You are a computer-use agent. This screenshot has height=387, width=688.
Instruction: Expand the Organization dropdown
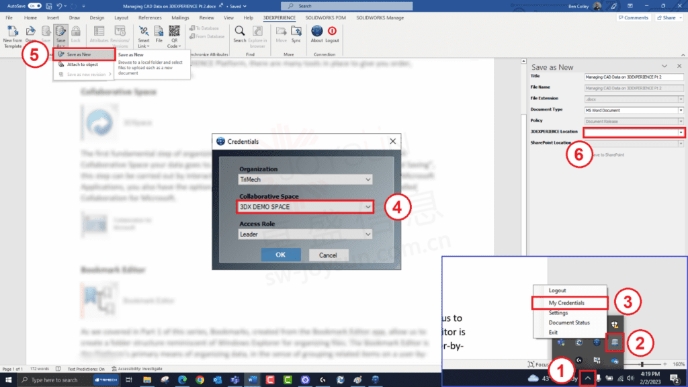(x=305, y=179)
